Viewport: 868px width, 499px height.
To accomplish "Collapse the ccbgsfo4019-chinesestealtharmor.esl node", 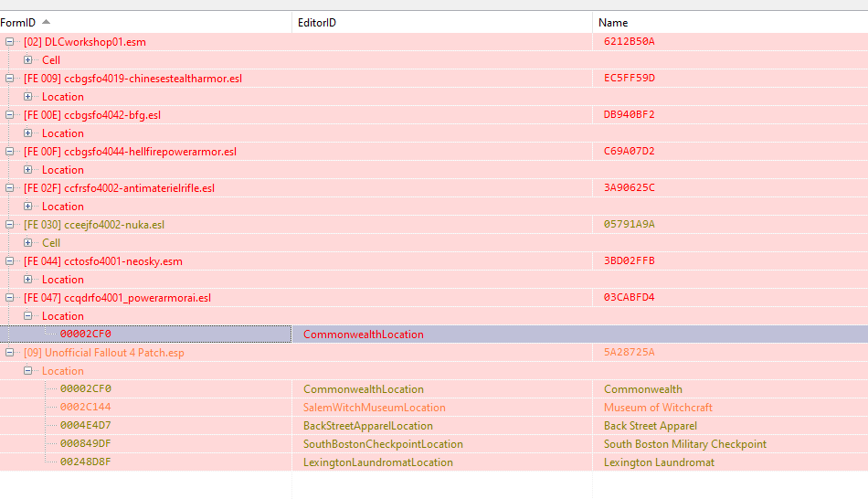I will pos(9,78).
